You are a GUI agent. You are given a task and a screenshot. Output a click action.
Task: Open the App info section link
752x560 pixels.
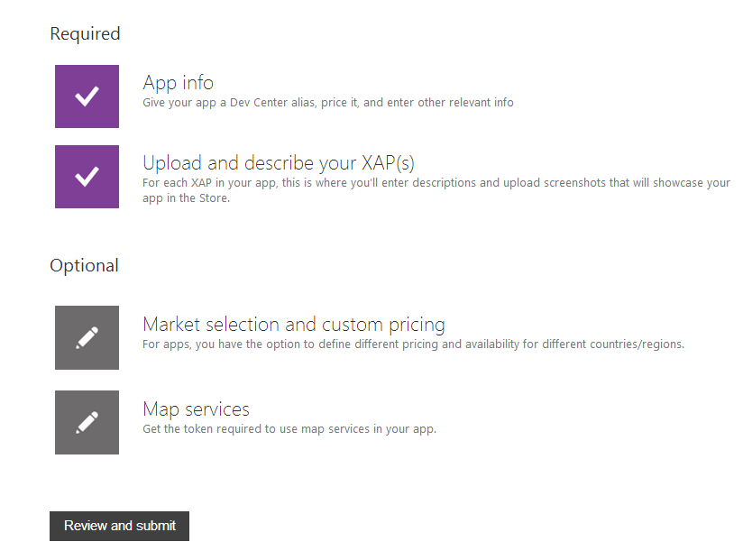[x=178, y=83]
